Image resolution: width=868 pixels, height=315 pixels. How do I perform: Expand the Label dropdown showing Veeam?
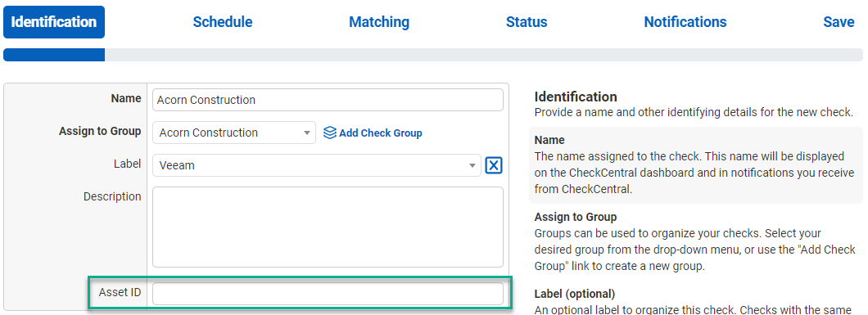coord(317,165)
